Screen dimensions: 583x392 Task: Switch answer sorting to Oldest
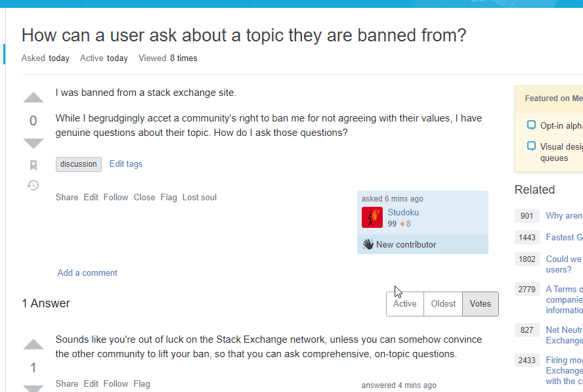tap(443, 303)
